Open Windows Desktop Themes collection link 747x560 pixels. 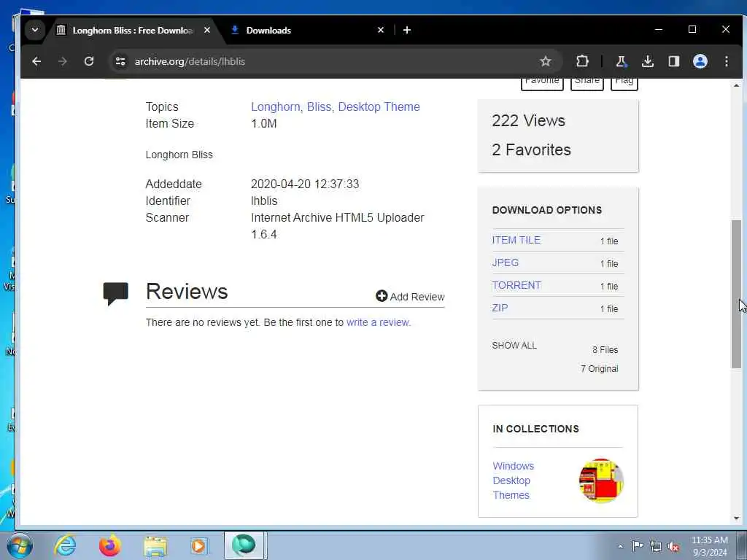tap(514, 481)
